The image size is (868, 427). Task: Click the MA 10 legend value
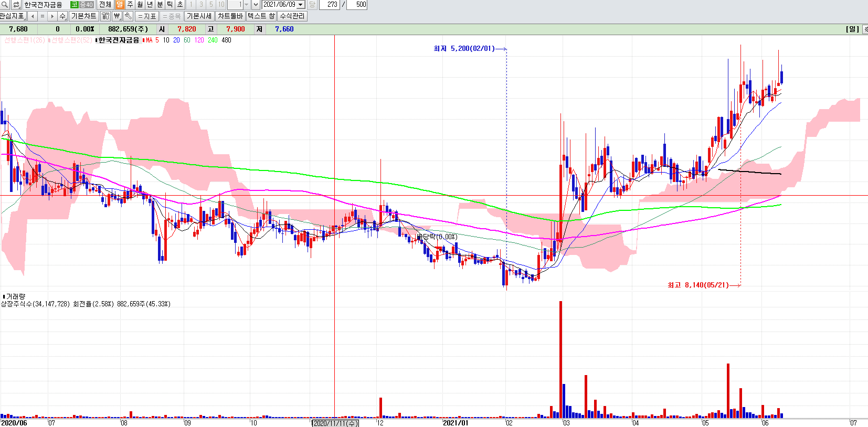coord(166,40)
